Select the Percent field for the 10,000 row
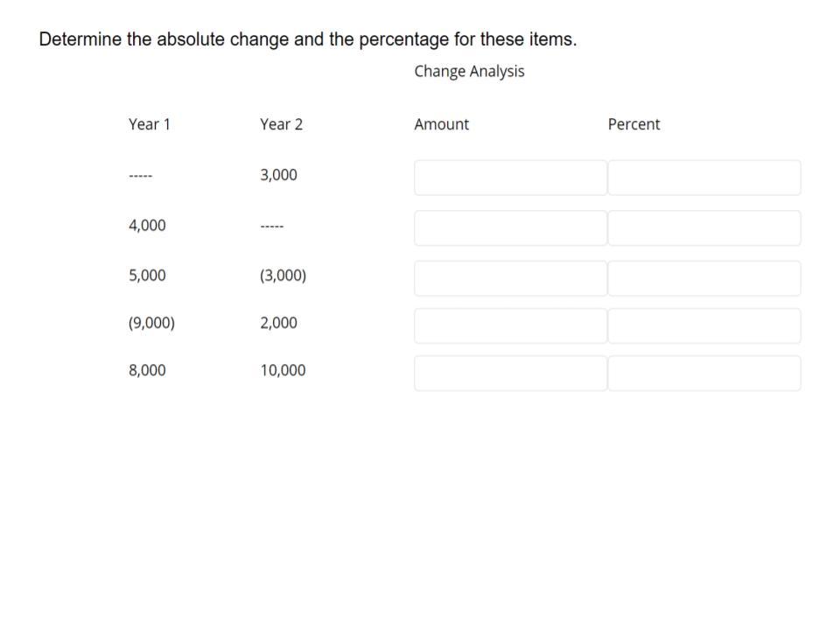 point(705,373)
